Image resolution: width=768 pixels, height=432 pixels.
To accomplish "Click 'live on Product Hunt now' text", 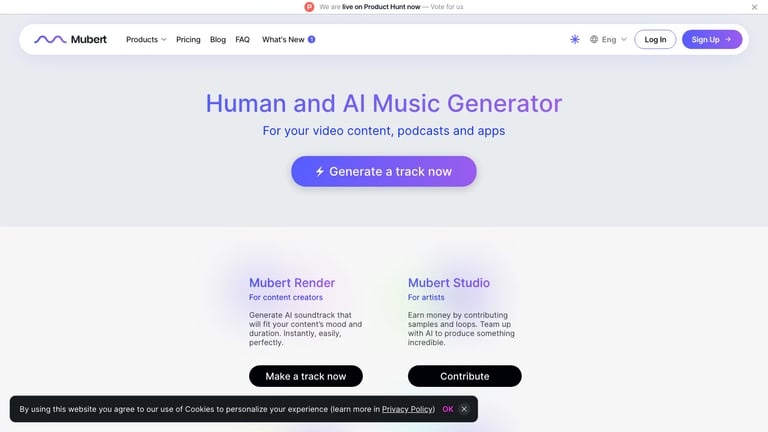I will pos(381,7).
